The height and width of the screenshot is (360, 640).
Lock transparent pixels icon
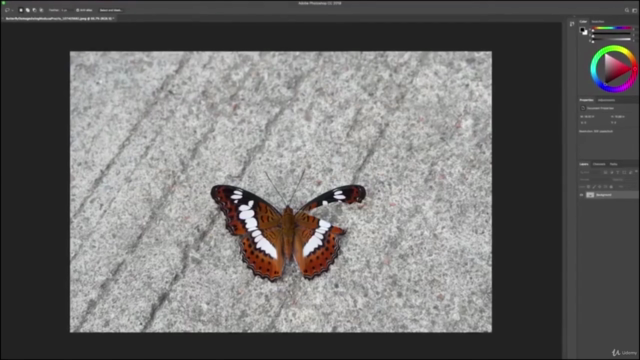(588, 187)
